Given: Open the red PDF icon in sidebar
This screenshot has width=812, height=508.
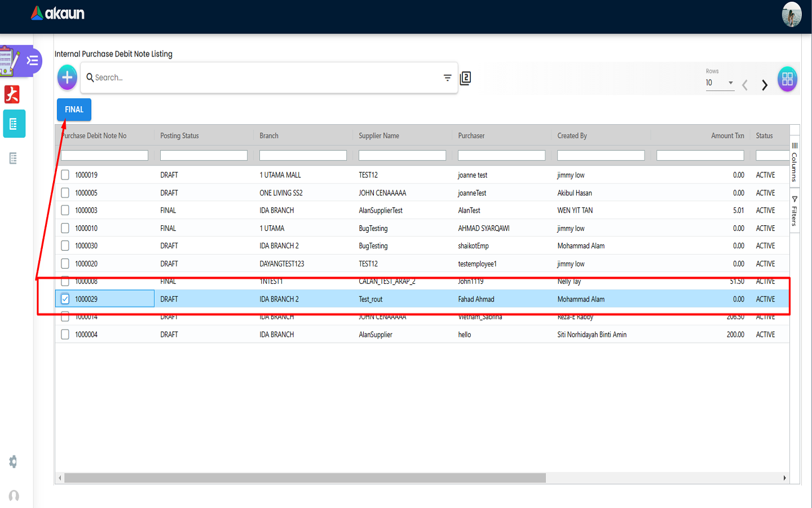Looking at the screenshot, I should (x=12, y=94).
